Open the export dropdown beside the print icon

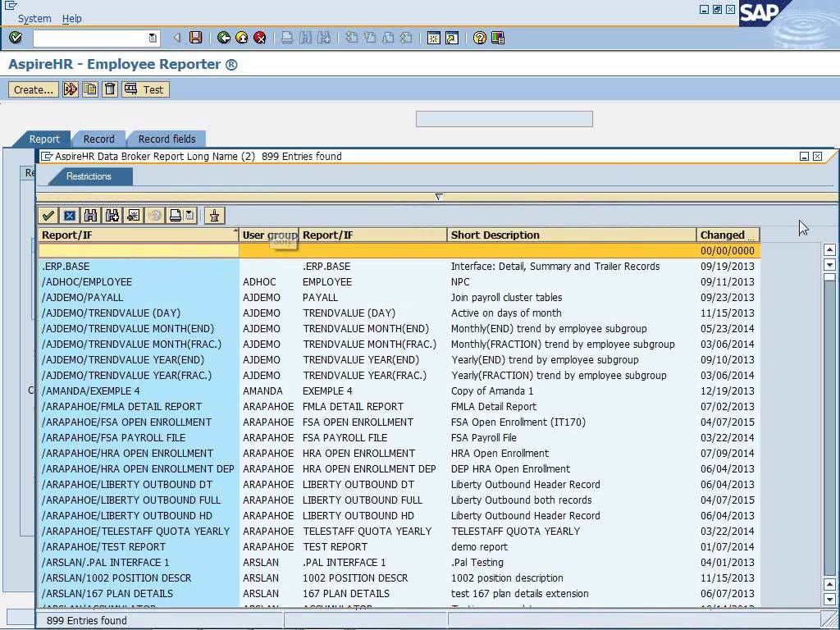click(189, 215)
